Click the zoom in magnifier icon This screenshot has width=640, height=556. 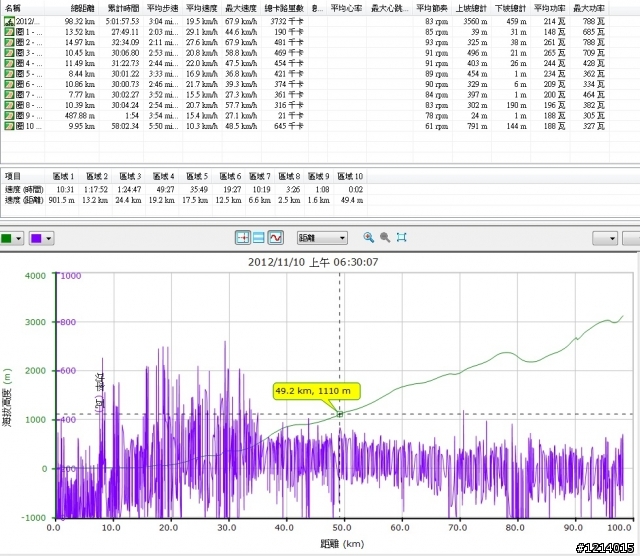pyautogui.click(x=369, y=238)
